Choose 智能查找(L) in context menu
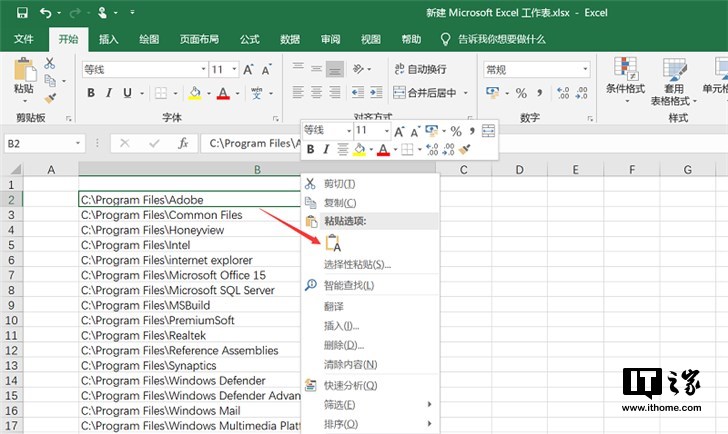 370,285
